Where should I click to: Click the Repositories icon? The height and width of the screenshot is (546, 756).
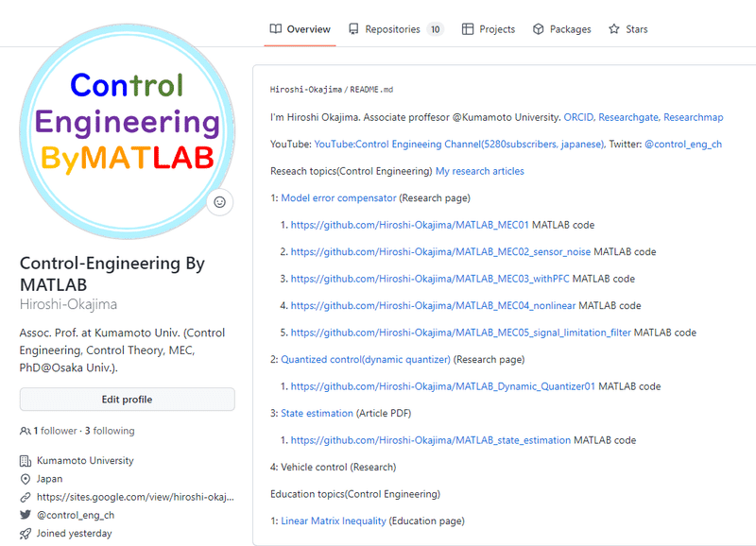click(353, 29)
